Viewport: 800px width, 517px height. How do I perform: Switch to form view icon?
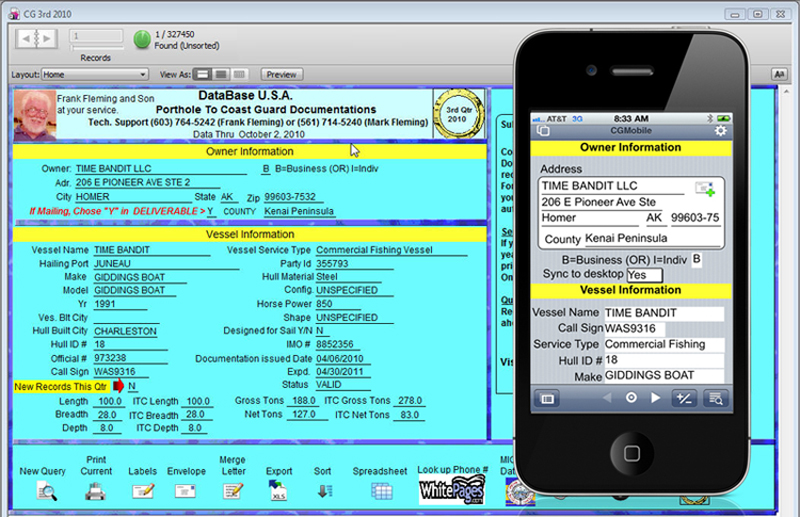[203, 75]
